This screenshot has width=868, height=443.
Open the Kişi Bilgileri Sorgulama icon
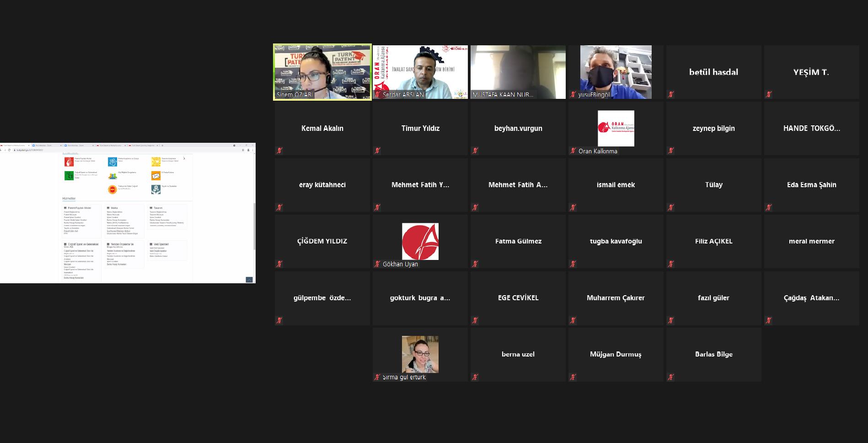[112, 176]
